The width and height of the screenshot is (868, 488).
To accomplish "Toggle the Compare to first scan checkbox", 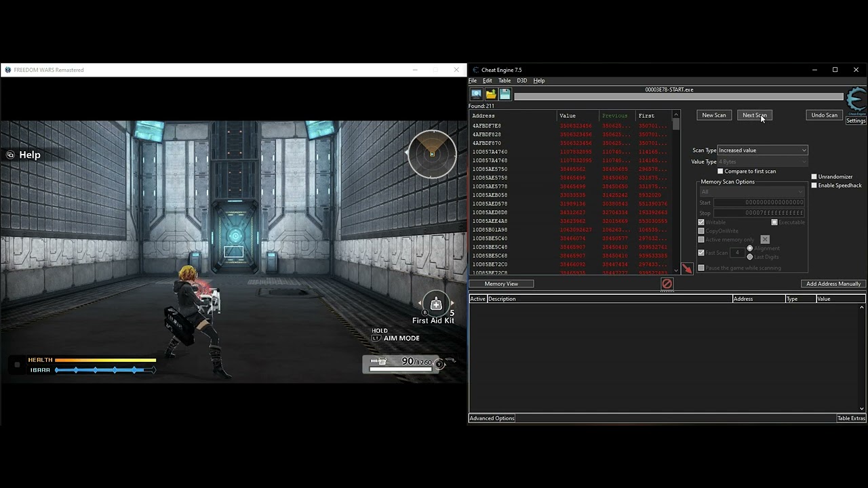I will point(720,171).
